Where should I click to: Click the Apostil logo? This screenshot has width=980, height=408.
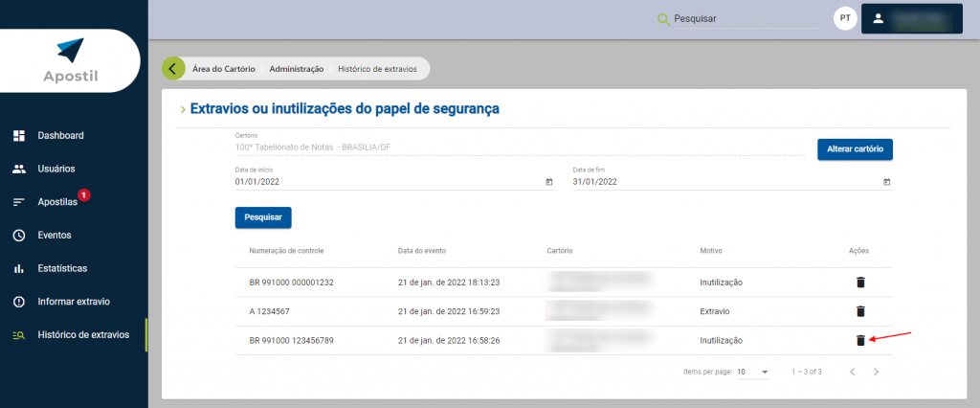click(71, 60)
